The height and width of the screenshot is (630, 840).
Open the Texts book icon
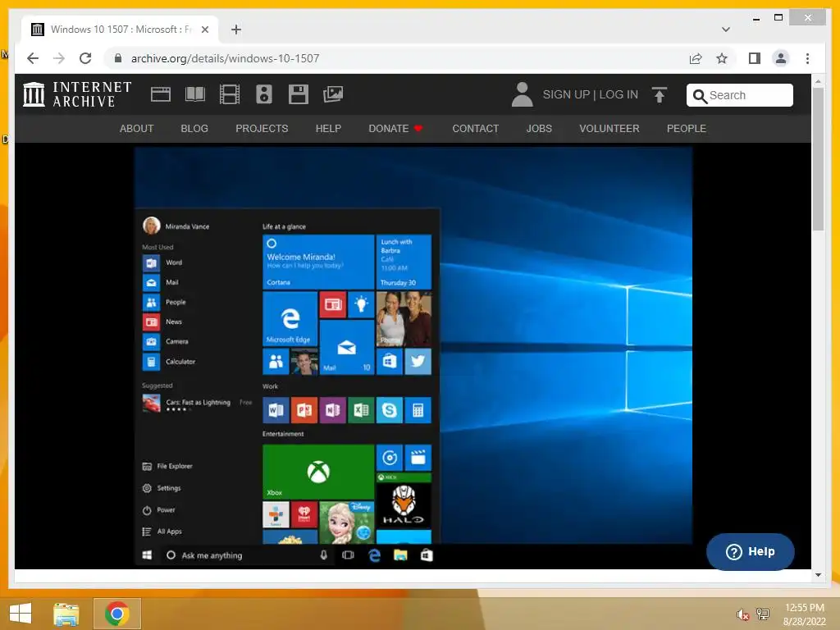(195, 94)
